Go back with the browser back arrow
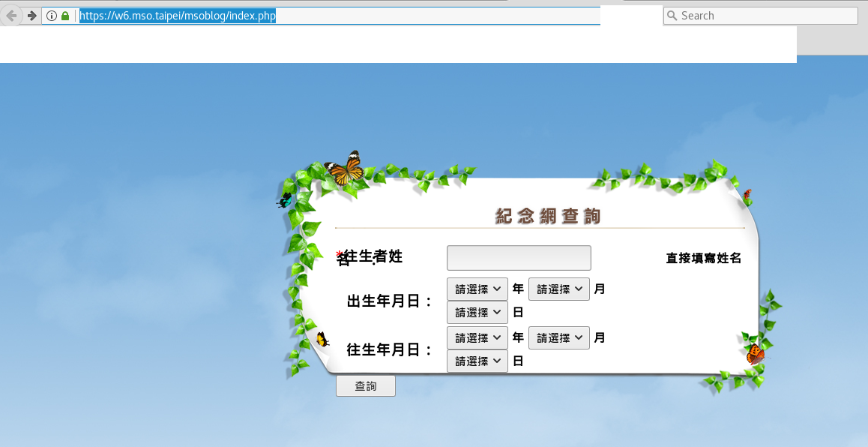The image size is (868, 447). [x=10, y=16]
